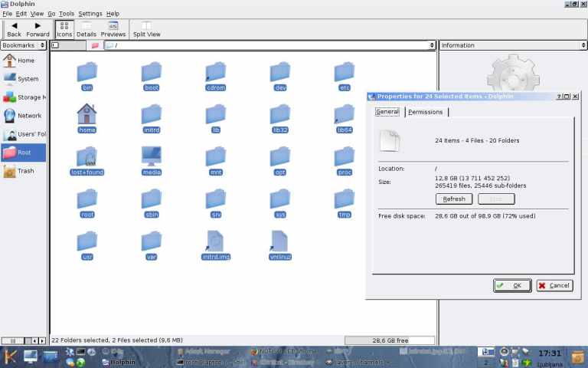This screenshot has width=588, height=368.
Task: Enable Split View in toolbar
Action: 146,29
